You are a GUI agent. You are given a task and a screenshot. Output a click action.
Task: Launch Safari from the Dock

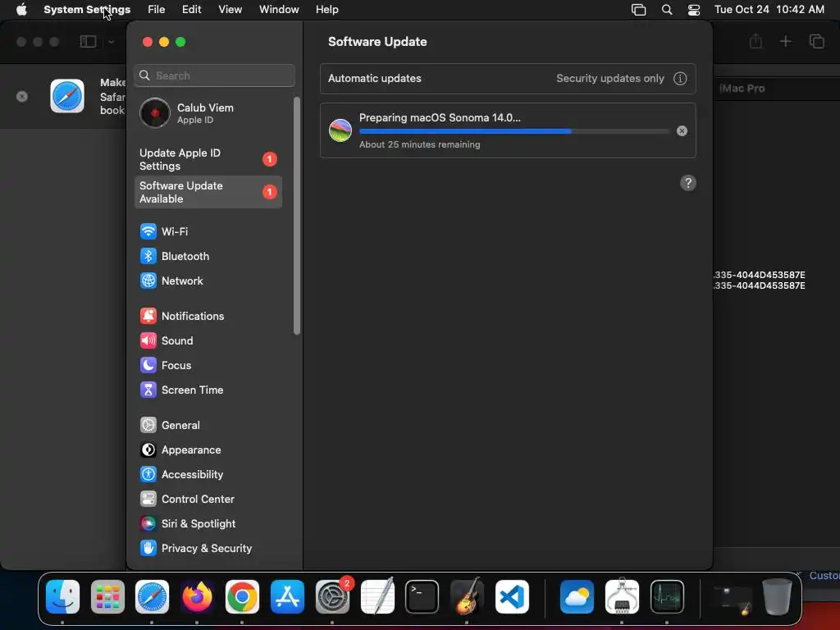(x=152, y=597)
